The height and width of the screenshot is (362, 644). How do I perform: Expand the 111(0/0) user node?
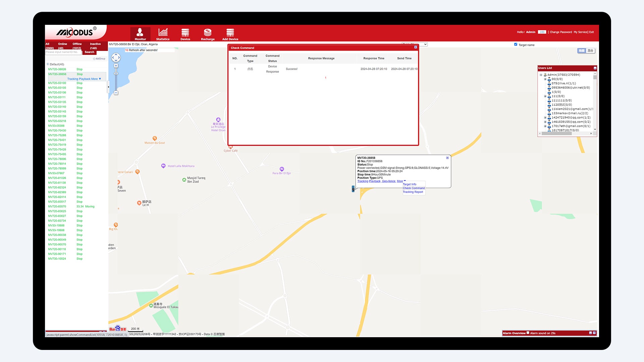(x=545, y=96)
